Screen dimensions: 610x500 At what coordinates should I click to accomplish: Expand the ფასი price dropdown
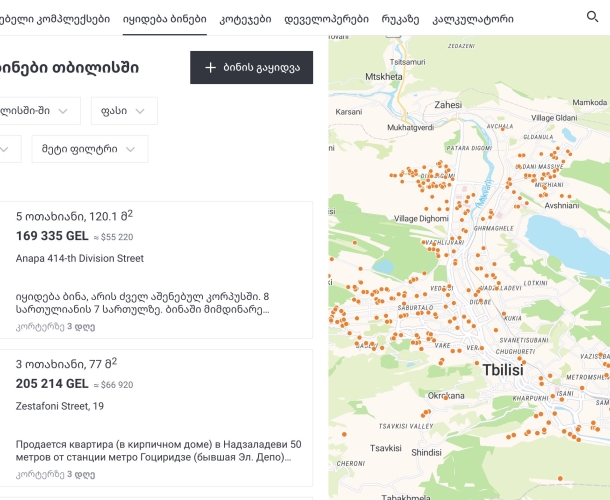point(123,110)
